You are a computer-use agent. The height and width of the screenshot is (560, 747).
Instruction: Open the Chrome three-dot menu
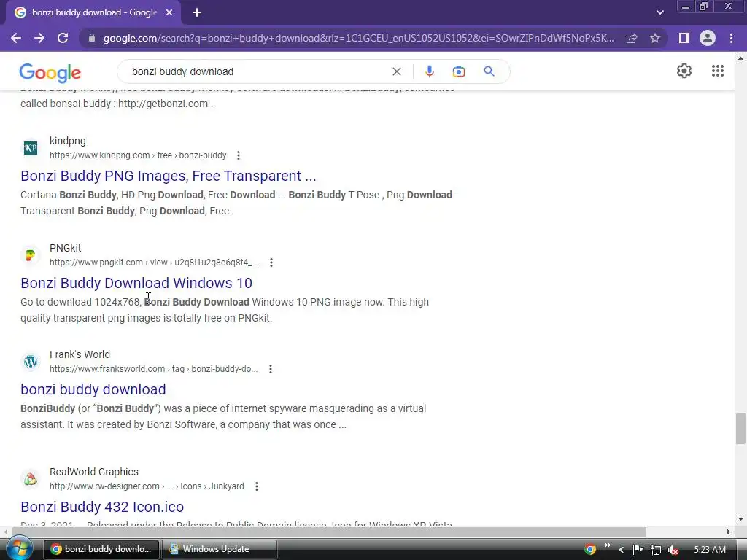coord(731,38)
